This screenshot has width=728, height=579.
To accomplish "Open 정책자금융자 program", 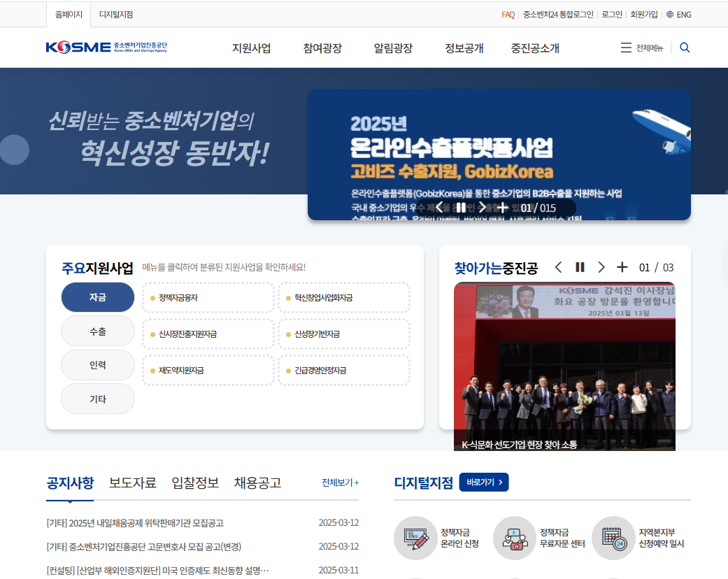I will 208,298.
